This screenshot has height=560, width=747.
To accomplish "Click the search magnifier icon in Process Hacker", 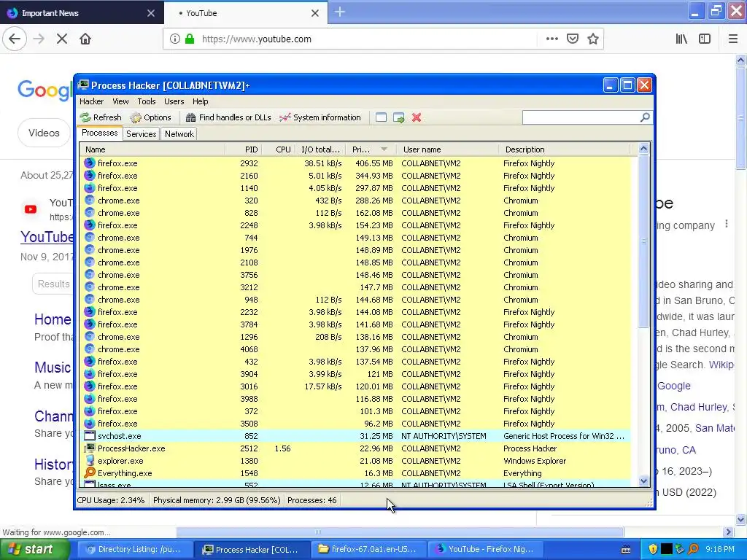I will 645,117.
